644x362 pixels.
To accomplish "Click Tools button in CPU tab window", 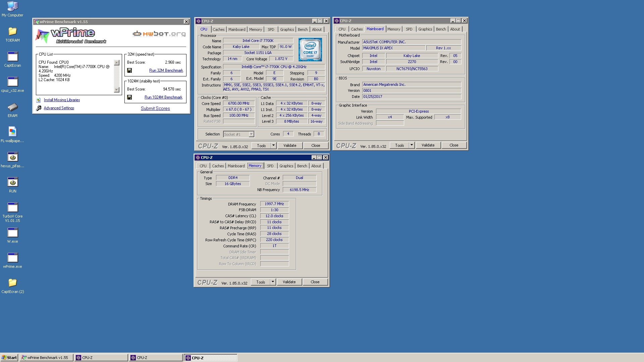I will tap(261, 145).
